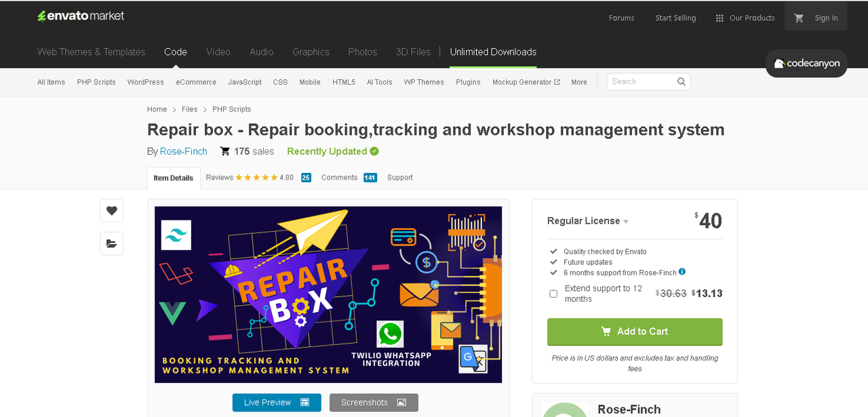Switch to the Reviews tab
Viewport: 868px width, 417px height.
(x=220, y=178)
